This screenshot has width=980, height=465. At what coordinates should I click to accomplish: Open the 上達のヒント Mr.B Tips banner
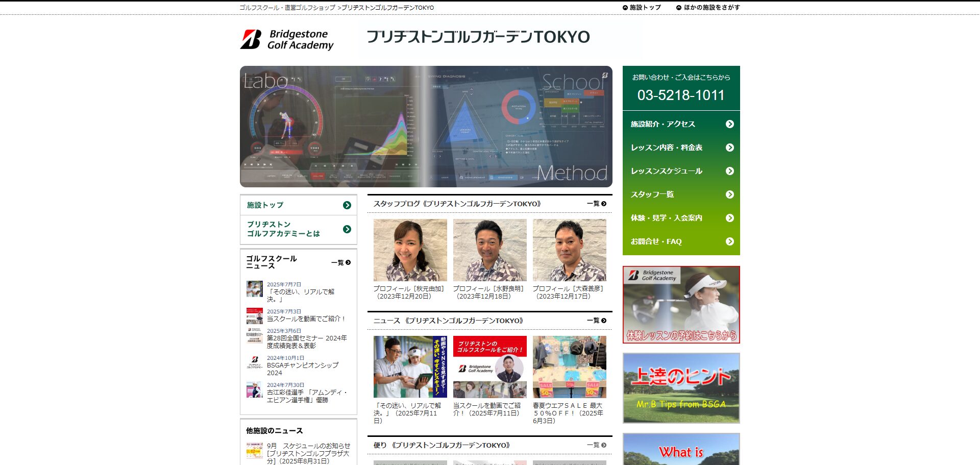point(681,388)
